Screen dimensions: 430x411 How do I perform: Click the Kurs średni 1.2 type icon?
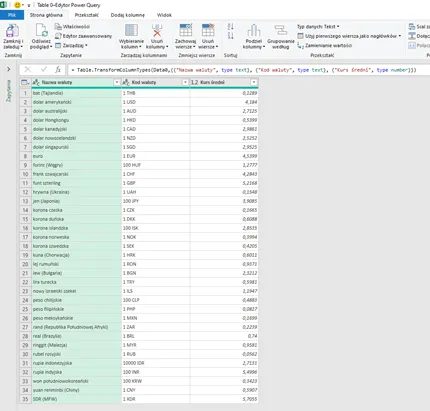pyautogui.click(x=195, y=82)
